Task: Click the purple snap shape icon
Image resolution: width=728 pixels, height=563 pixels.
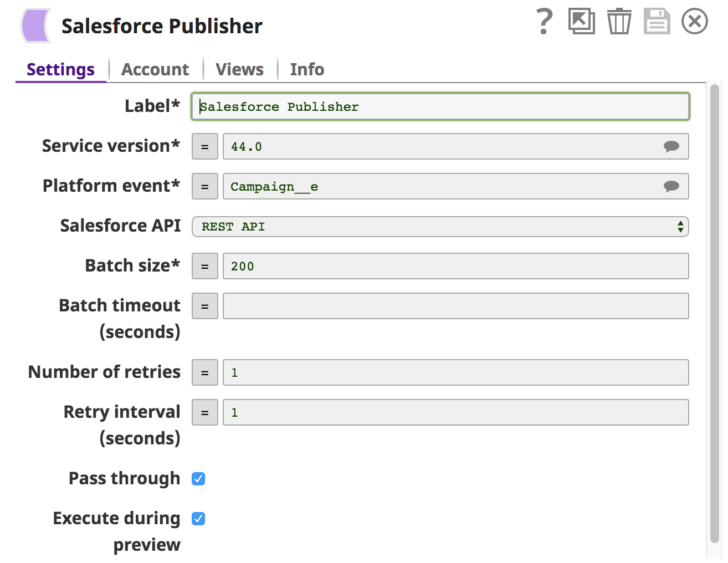Action: click(x=36, y=25)
